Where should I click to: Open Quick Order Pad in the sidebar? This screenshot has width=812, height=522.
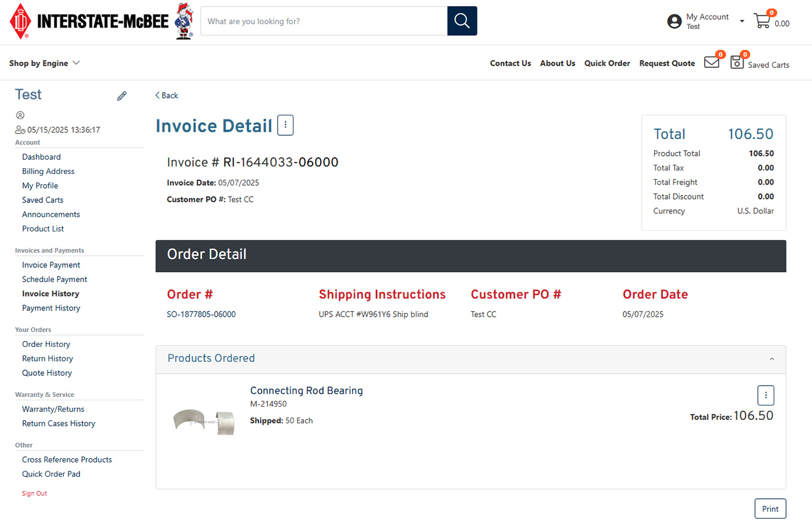pyautogui.click(x=51, y=474)
